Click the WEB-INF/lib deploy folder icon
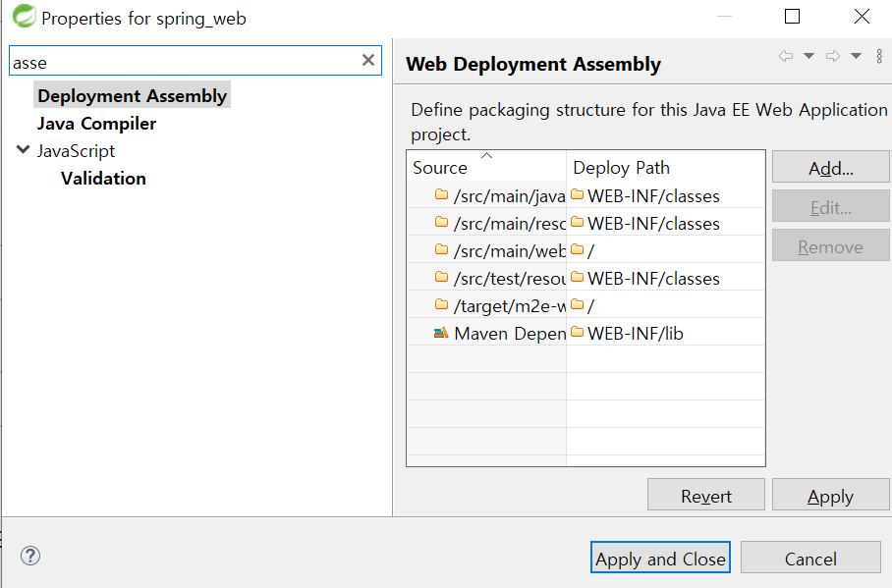Viewport: 892px width, 588px height. 578,332
